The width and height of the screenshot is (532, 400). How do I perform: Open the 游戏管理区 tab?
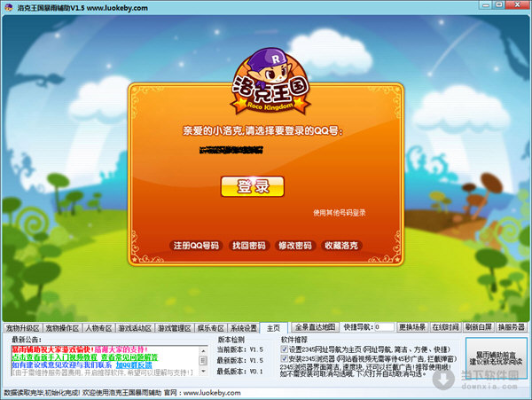(x=175, y=328)
